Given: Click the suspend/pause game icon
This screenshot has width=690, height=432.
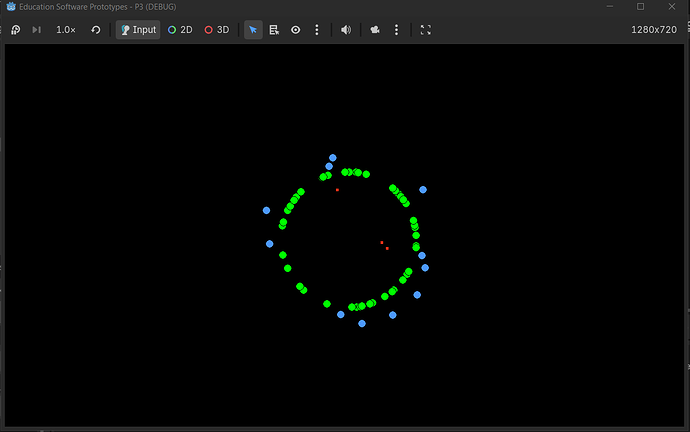Looking at the screenshot, I should 15,30.
